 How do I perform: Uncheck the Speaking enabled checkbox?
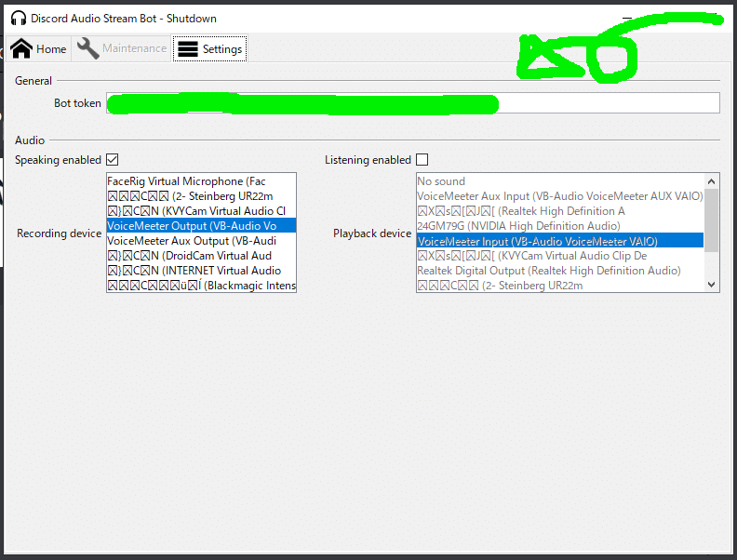click(x=112, y=160)
